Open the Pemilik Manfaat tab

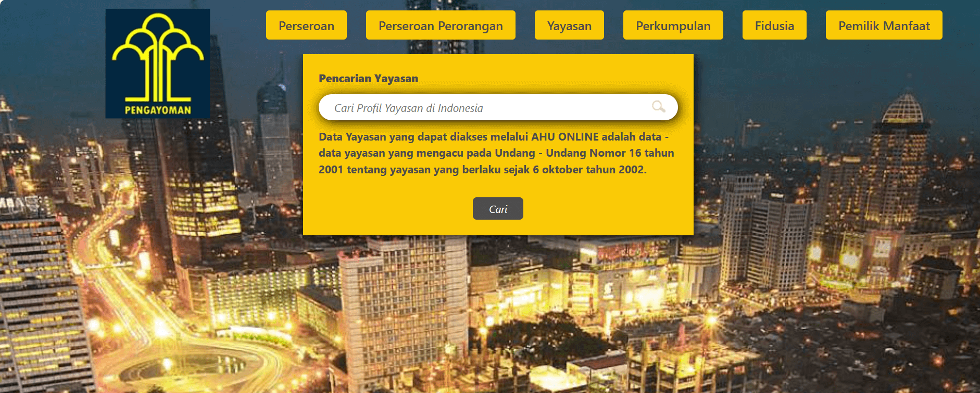[x=884, y=25]
